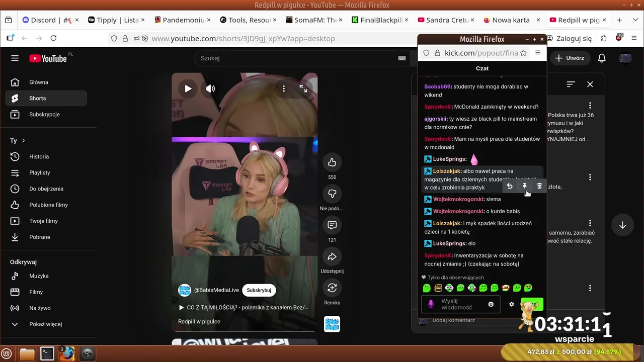Open BabisMedia channel avatar beside Remiks
The width and height of the screenshot is (644, 362).
point(332,324)
